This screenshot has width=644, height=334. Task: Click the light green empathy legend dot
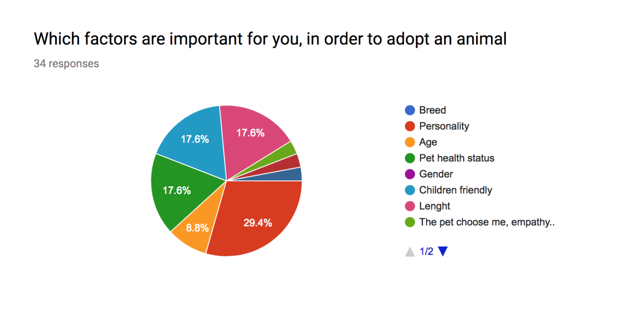click(x=410, y=222)
